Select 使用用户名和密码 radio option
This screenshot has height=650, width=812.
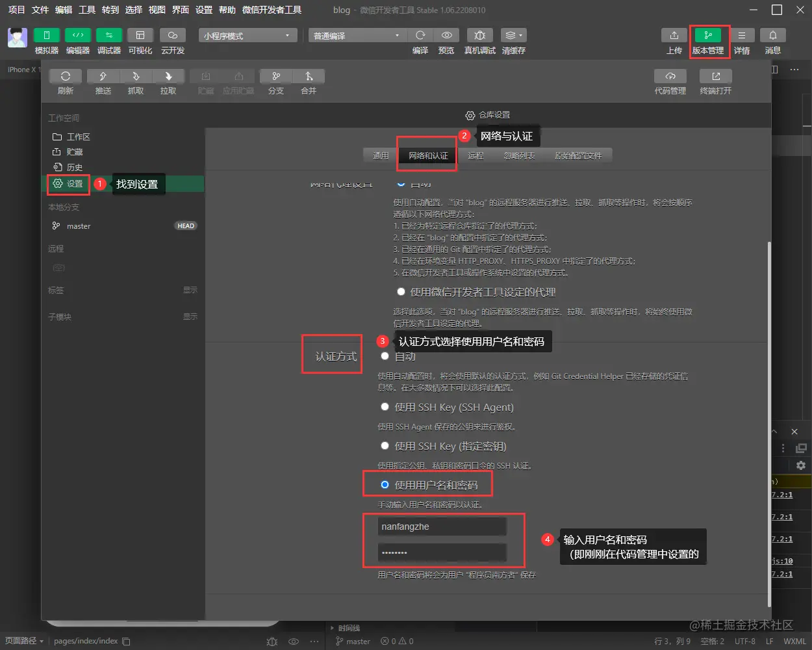385,485
